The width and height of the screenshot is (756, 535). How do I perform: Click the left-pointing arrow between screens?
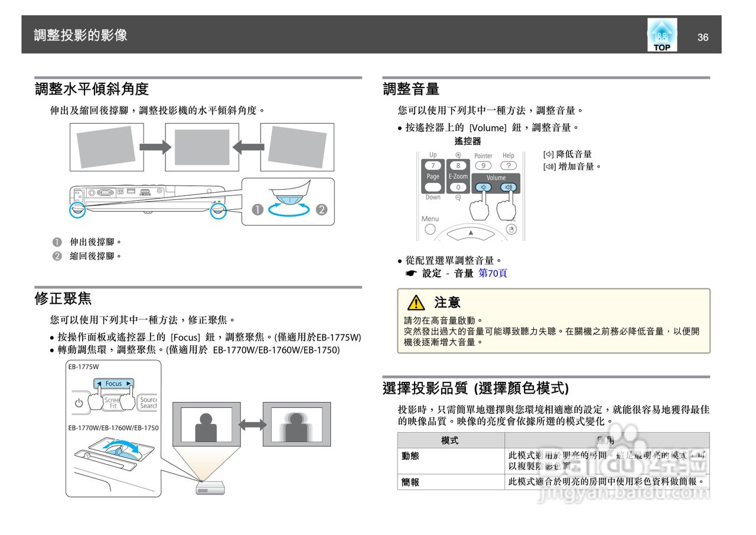pos(249,147)
